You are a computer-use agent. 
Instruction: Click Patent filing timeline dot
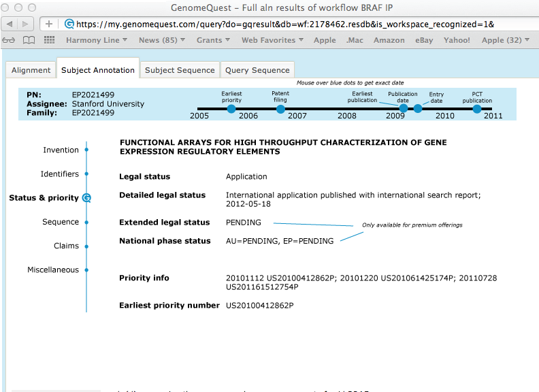click(280, 109)
